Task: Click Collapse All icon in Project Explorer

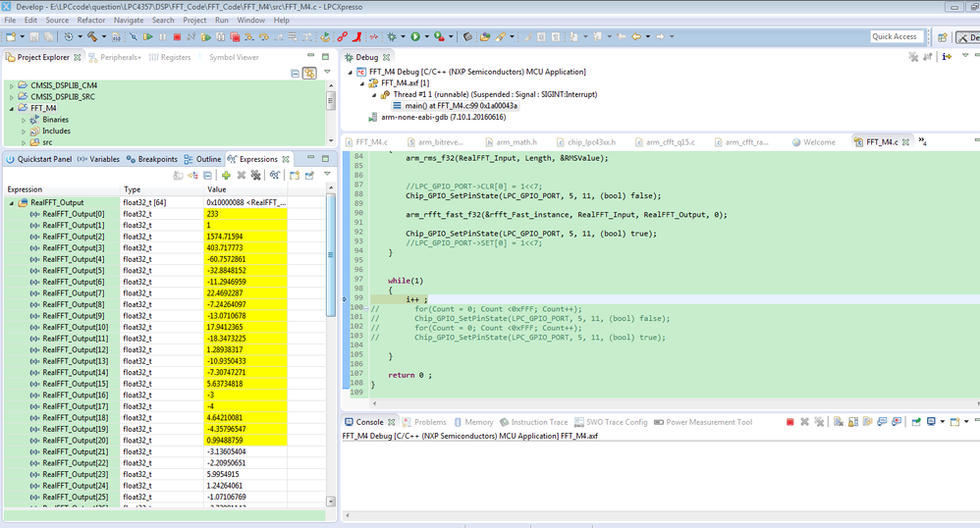Action: (295, 74)
